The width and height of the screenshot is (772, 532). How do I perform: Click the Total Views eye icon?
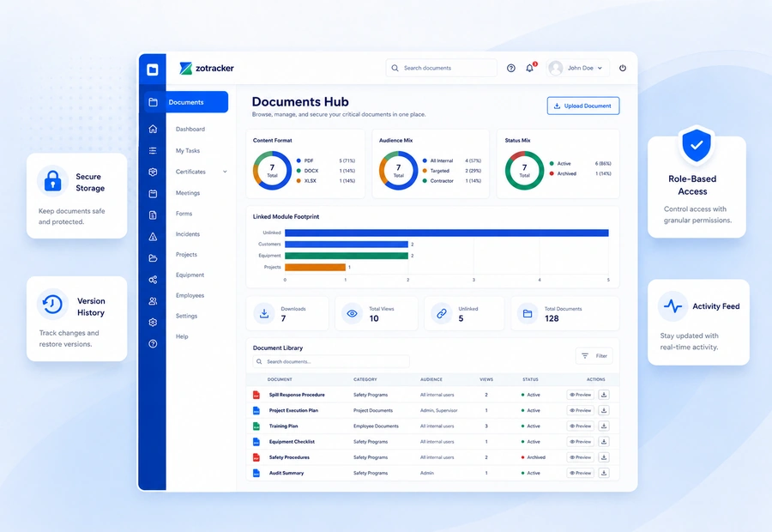click(352, 313)
